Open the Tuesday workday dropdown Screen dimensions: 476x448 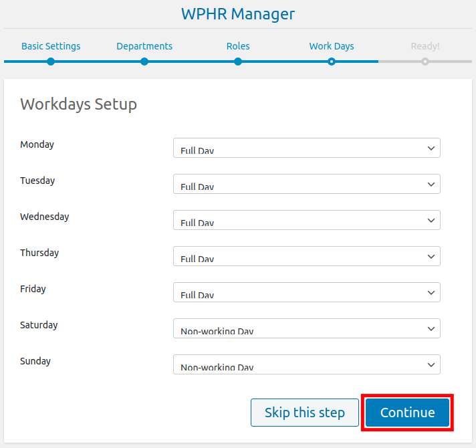[x=306, y=184]
